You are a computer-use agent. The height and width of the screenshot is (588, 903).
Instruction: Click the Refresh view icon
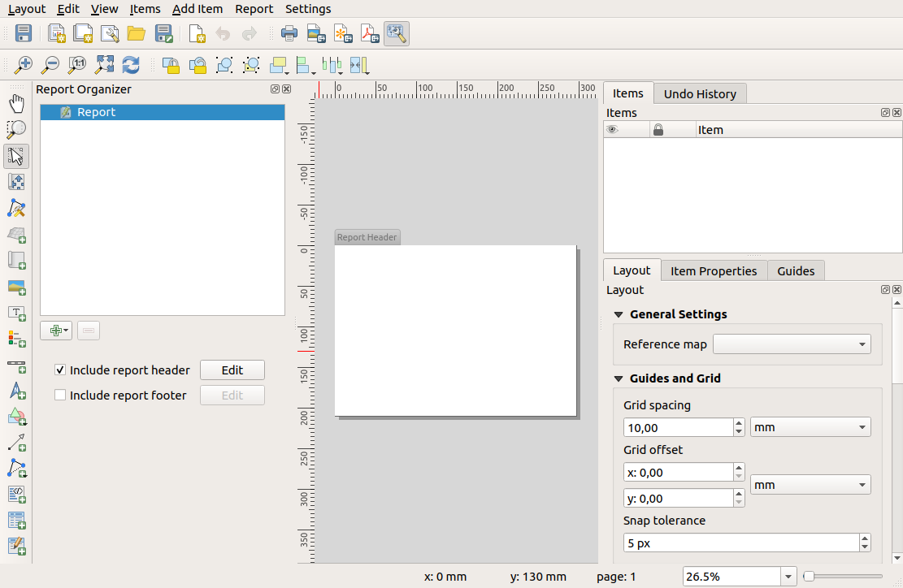pos(130,65)
